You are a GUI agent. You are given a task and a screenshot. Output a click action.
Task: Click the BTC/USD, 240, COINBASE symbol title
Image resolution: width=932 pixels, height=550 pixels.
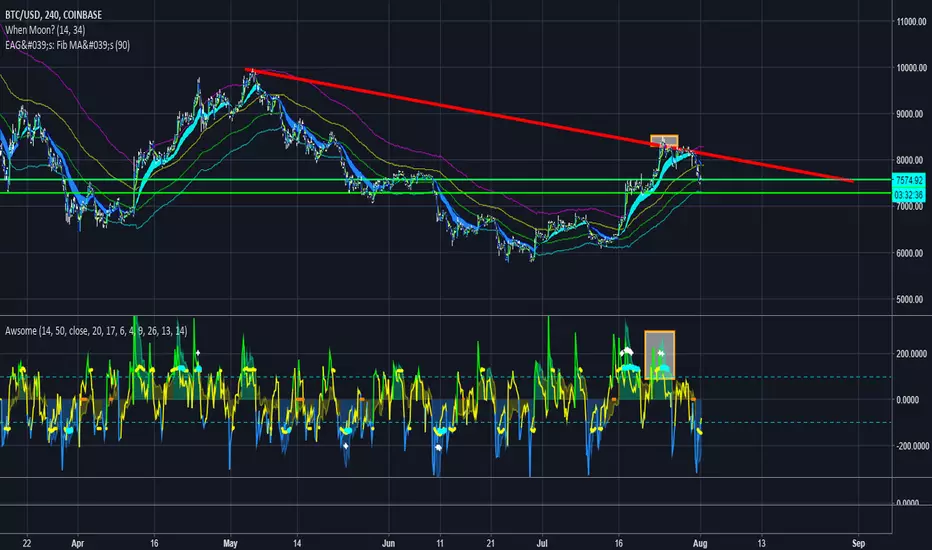[x=53, y=15]
